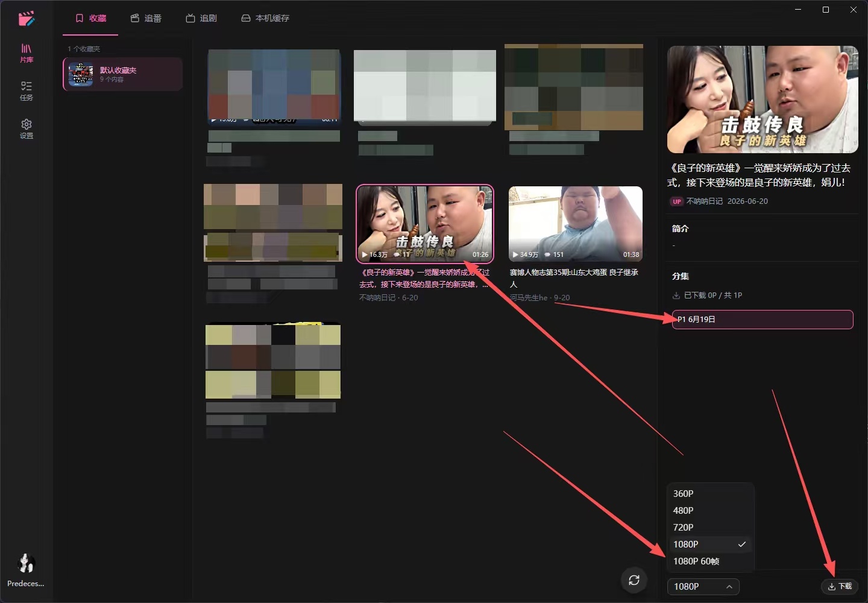This screenshot has width=868, height=603.
Task: Click the download icon next to 已下载 0P
Action: [676, 295]
